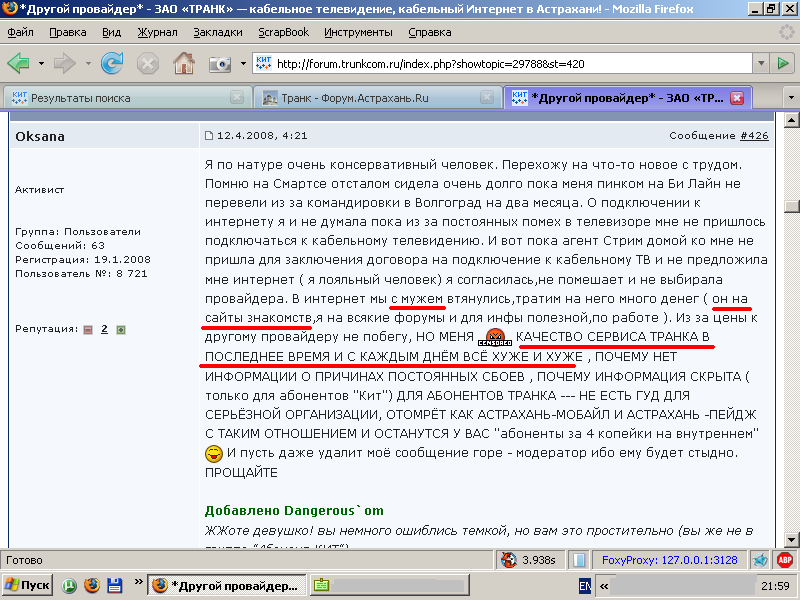Viewport: 800px width, 600px height.
Task: Close the active *Другой провайдер* tab
Action: point(737,97)
